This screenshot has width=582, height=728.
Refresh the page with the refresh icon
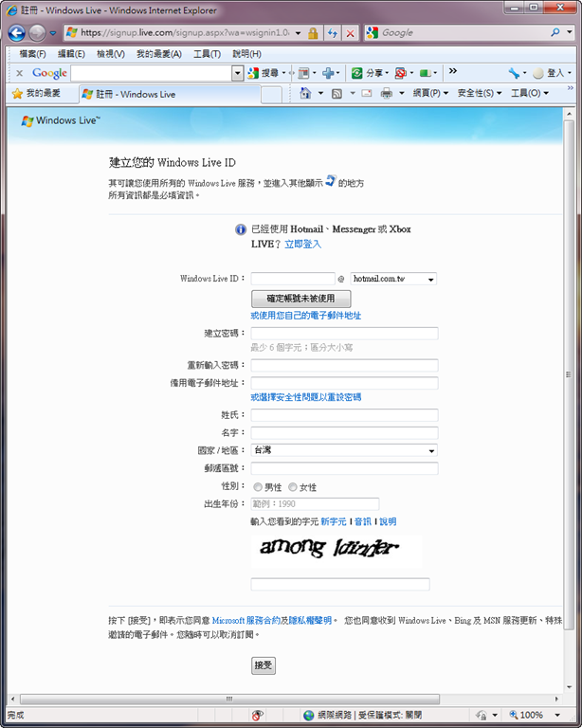pos(333,33)
